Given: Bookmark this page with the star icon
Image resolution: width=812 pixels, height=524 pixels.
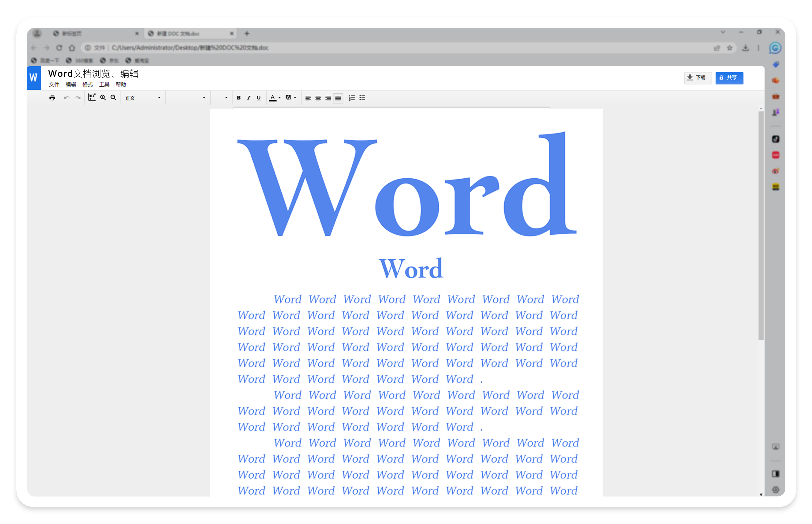Looking at the screenshot, I should coord(730,48).
